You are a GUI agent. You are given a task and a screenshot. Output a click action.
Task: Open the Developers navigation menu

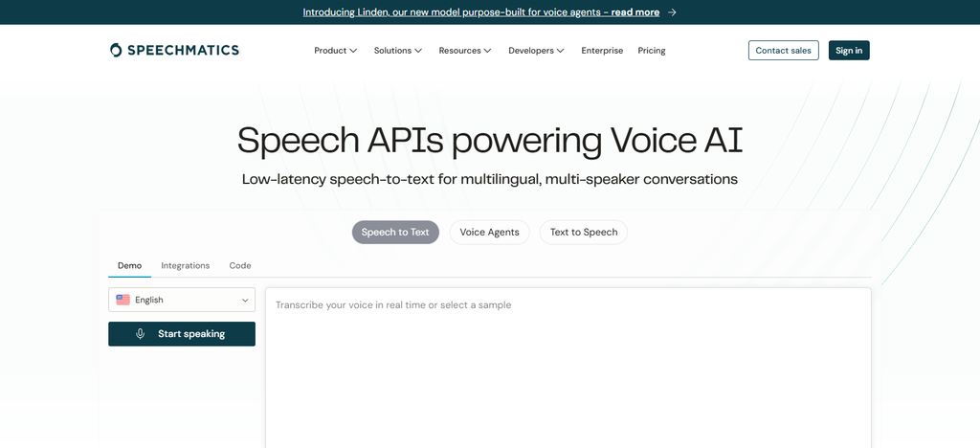click(x=536, y=51)
